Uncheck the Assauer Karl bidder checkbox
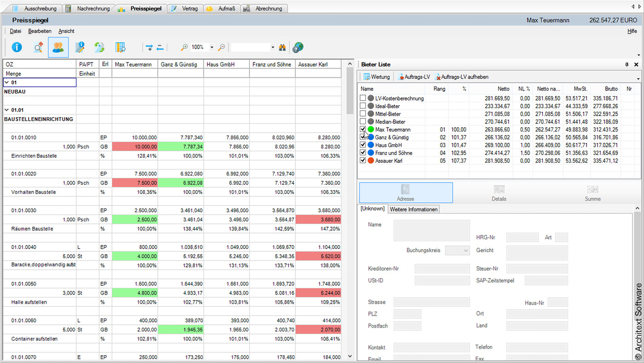 pyautogui.click(x=362, y=160)
